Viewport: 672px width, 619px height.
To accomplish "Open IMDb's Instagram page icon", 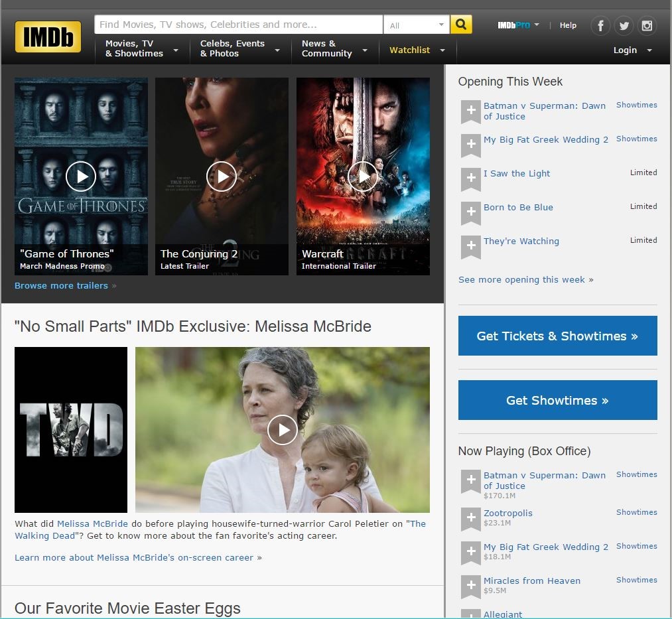I will [647, 26].
